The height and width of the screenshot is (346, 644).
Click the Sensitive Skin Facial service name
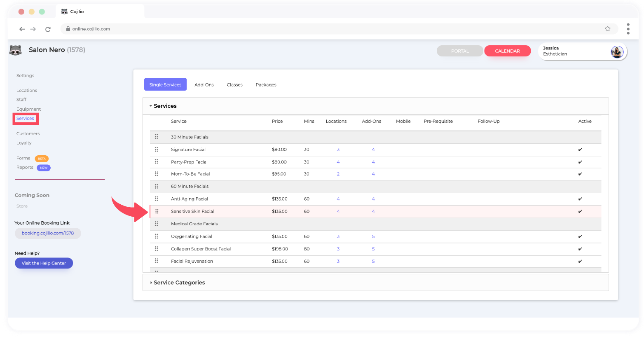[192, 211]
